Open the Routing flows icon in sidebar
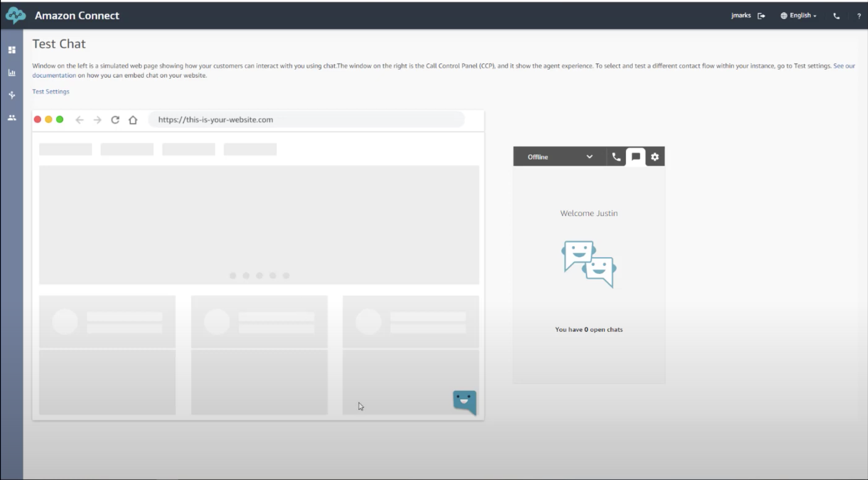 pyautogui.click(x=12, y=95)
